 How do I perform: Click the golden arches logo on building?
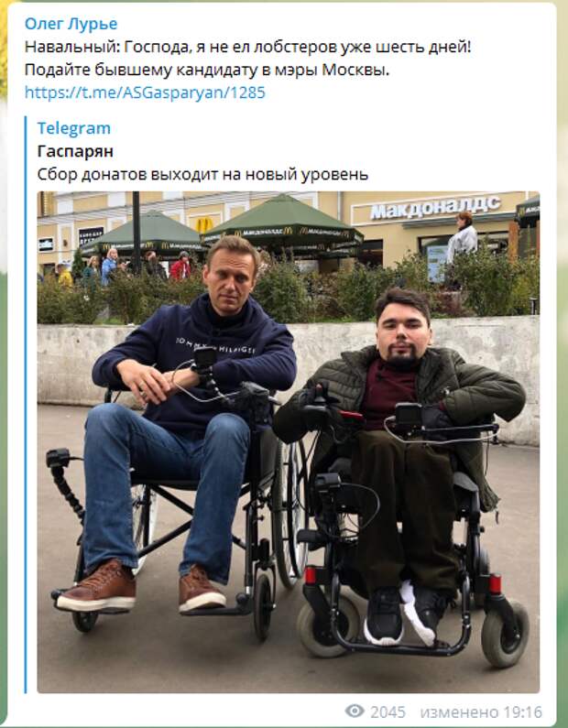click(204, 224)
